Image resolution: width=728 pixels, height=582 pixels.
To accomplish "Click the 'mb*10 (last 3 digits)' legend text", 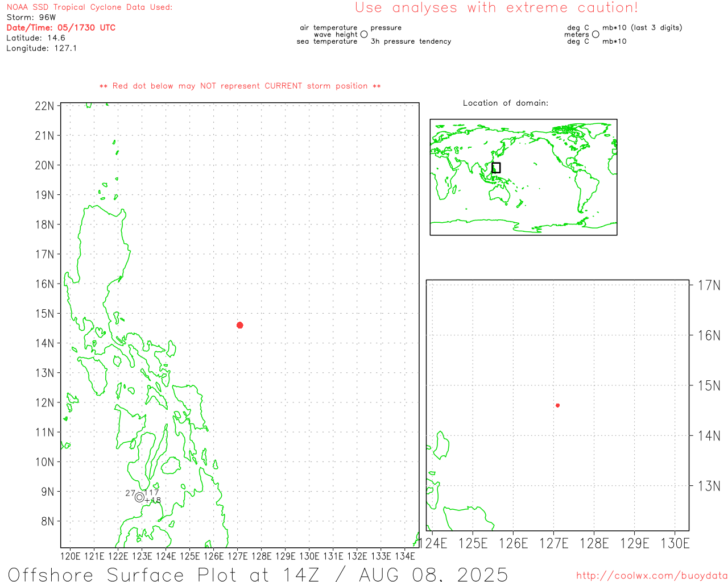I will 642,28.
